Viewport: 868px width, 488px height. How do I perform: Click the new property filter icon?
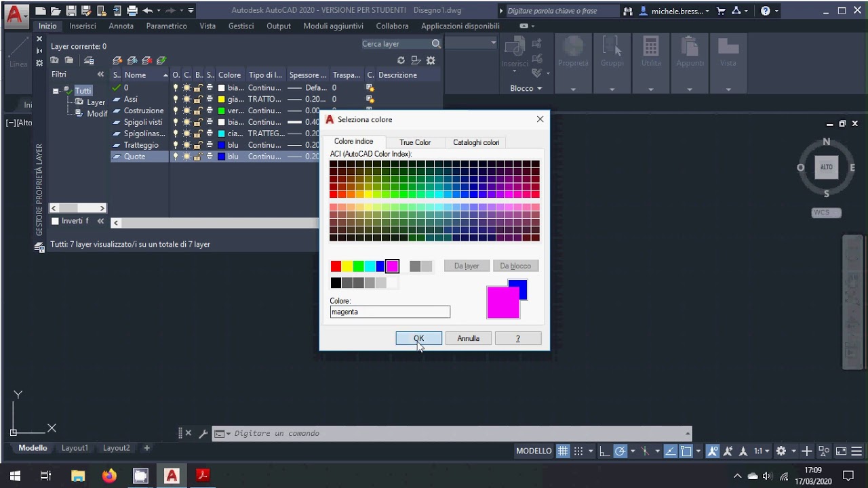[55, 60]
